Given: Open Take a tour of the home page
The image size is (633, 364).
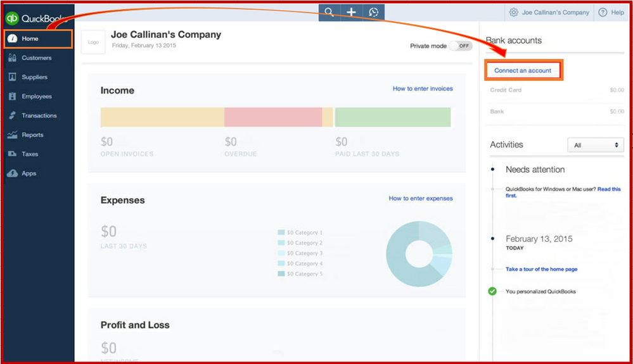Looking at the screenshot, I should pos(541,269).
